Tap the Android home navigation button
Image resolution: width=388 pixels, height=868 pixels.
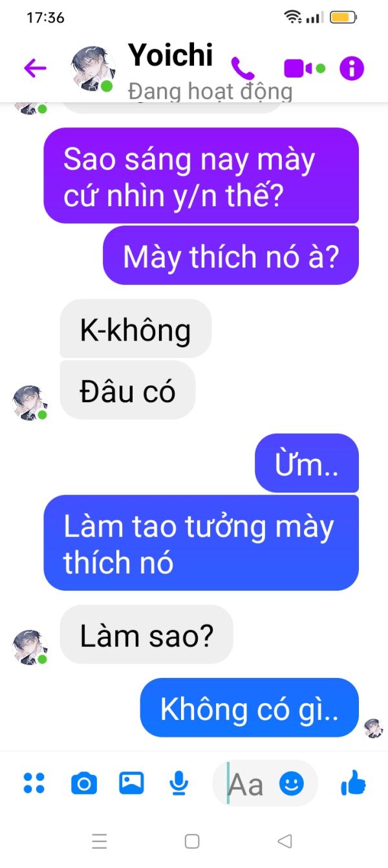coord(192,841)
